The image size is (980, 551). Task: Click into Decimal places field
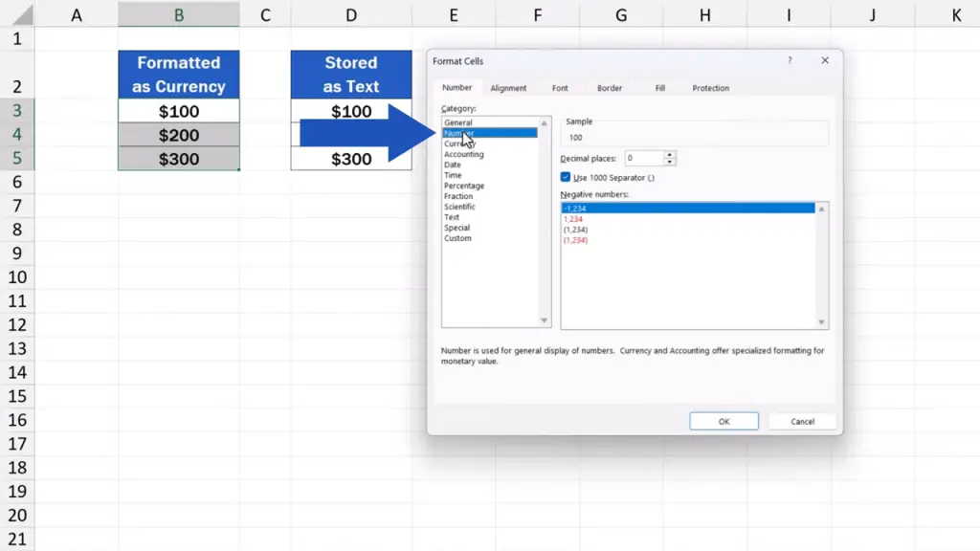click(x=643, y=158)
